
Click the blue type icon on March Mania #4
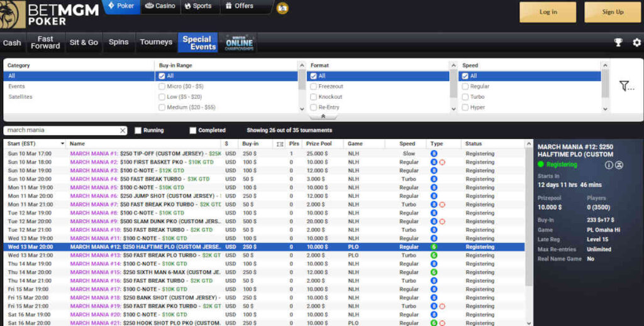tap(434, 179)
